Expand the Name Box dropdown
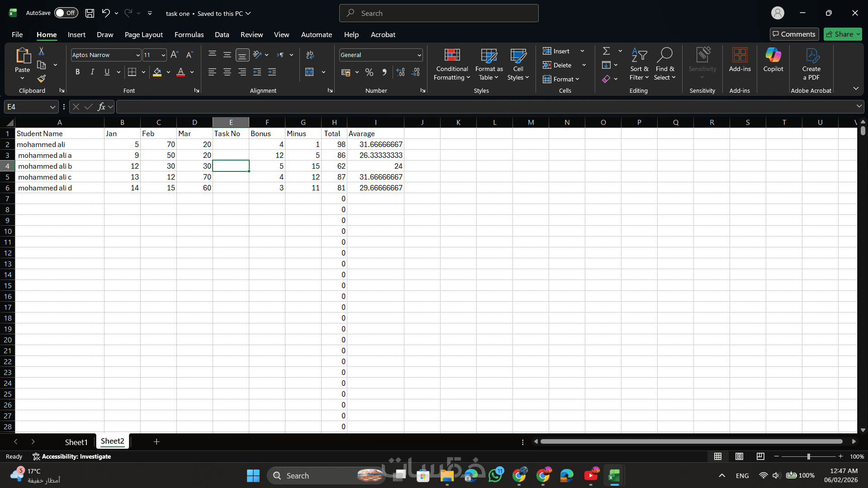The width and height of the screenshot is (868, 488). pyautogui.click(x=52, y=107)
